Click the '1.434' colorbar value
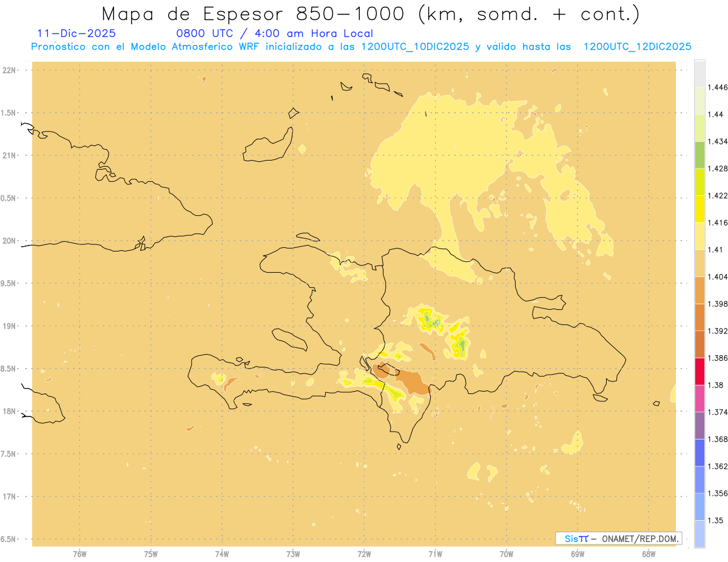Image resolution: width=728 pixels, height=562 pixels. 716,141
